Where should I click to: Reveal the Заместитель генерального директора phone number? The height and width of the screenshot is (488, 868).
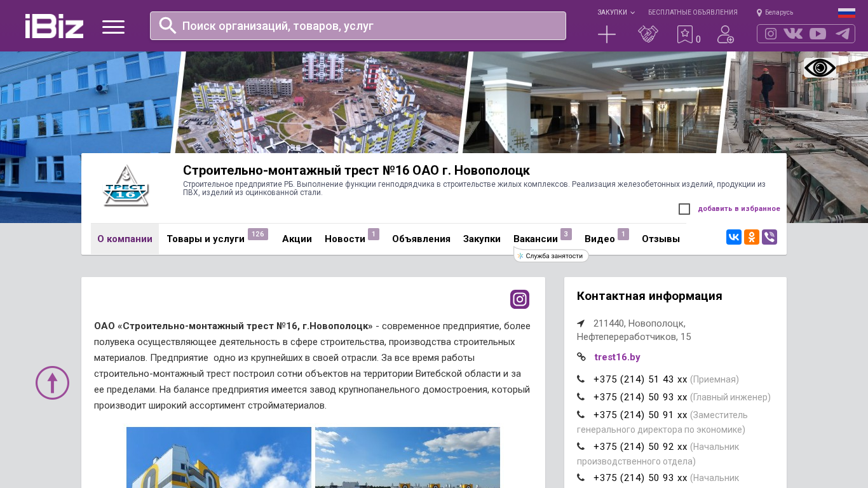pyautogui.click(x=641, y=415)
